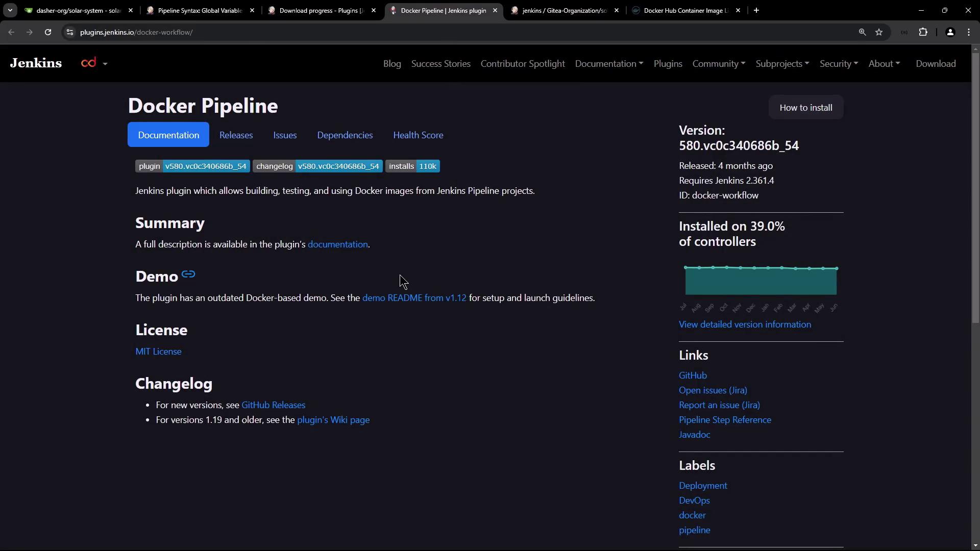Bookmark this page with star icon
This screenshot has height=551, width=980.
pyautogui.click(x=879, y=32)
